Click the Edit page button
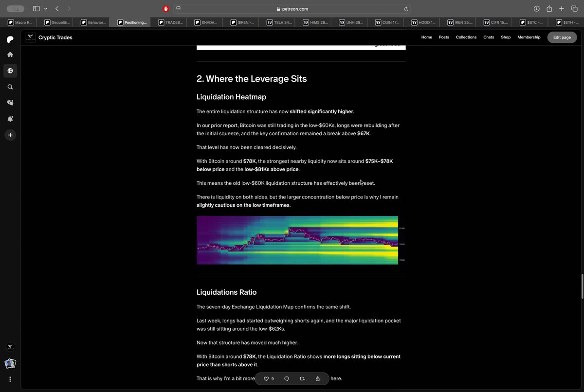This screenshot has height=392, width=584. pyautogui.click(x=562, y=37)
